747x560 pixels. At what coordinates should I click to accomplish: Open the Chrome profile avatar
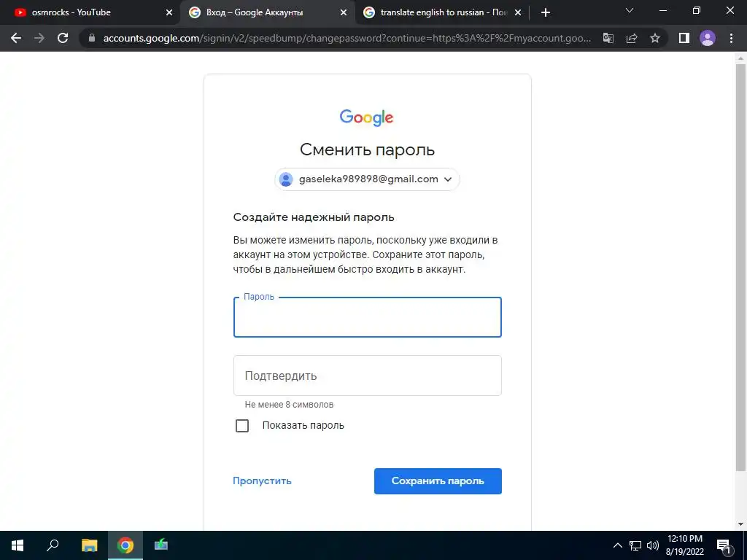(x=708, y=38)
